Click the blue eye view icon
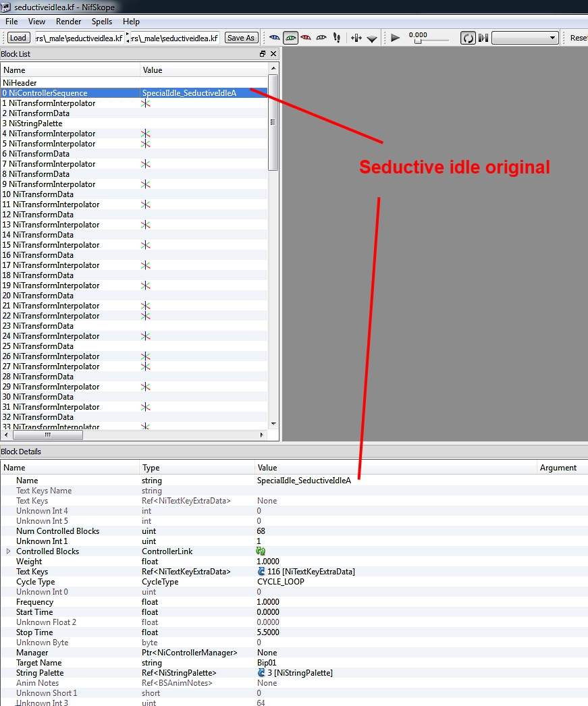588x706 pixels. coord(275,38)
